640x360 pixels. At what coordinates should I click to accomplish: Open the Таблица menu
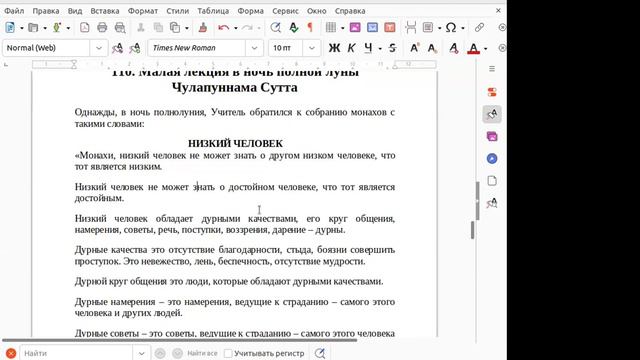(213, 11)
